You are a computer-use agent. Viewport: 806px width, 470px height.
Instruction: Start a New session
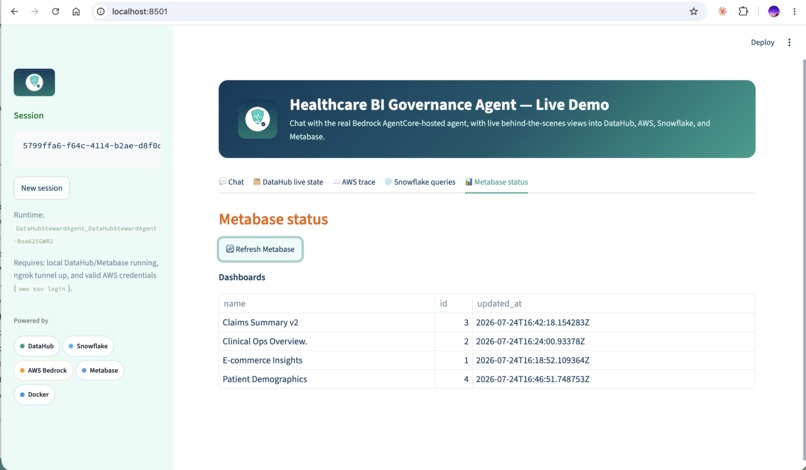(x=42, y=188)
